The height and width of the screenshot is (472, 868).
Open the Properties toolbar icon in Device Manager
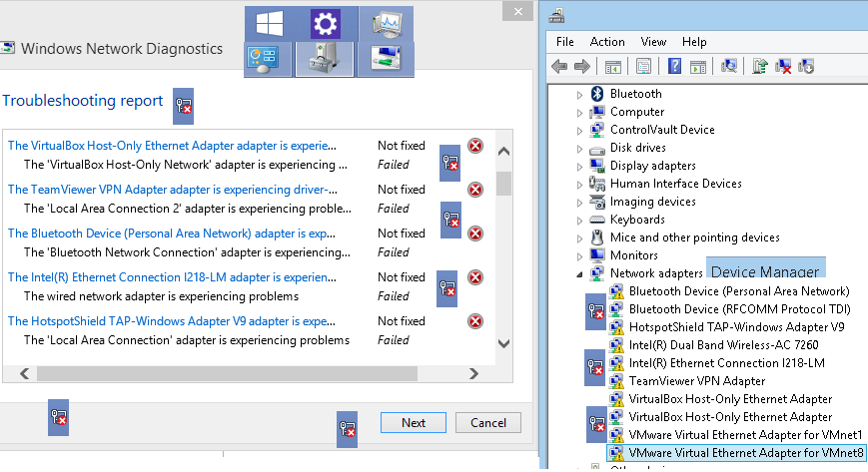(x=643, y=67)
